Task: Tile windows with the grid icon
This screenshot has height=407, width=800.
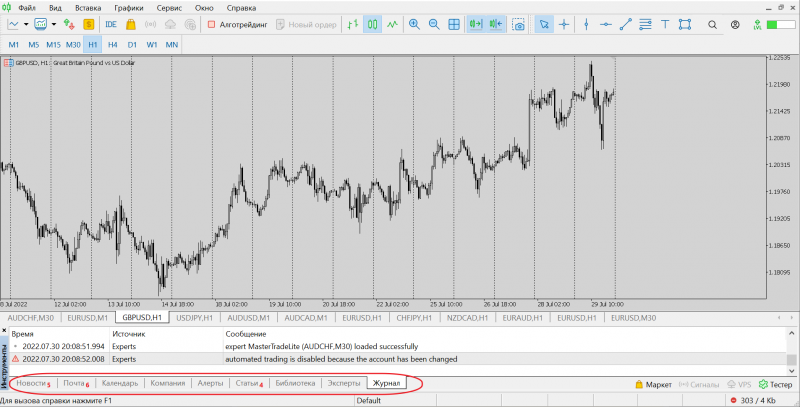Action: click(x=454, y=24)
